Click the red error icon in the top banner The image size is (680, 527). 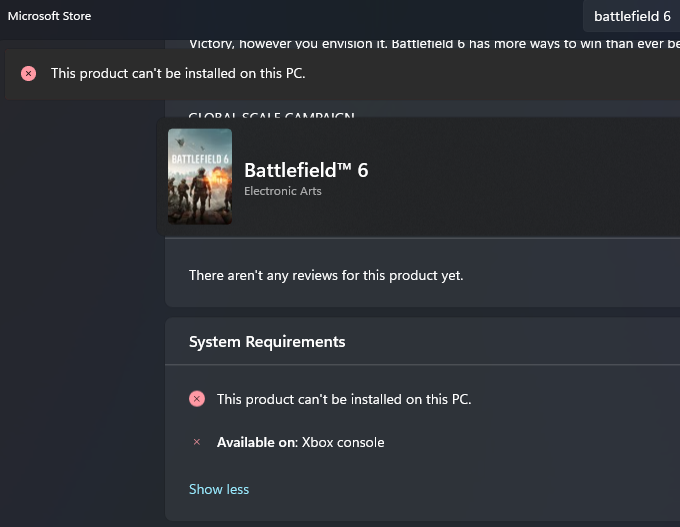coord(28,73)
